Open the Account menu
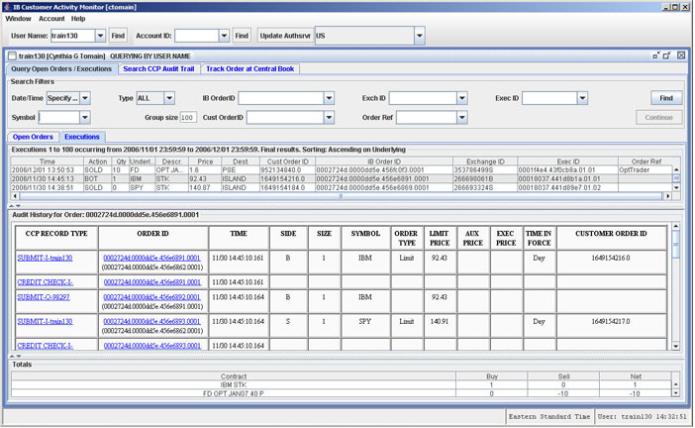This screenshot has width=695, height=428. pos(51,19)
